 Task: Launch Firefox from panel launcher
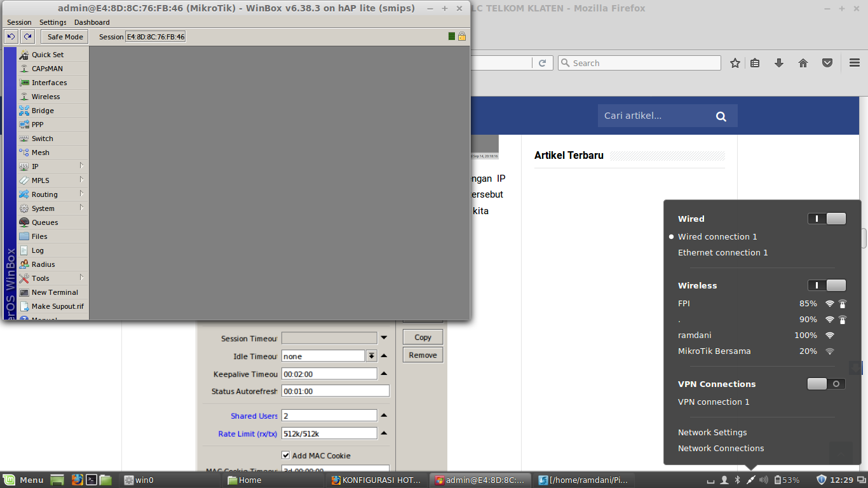tap(77, 480)
